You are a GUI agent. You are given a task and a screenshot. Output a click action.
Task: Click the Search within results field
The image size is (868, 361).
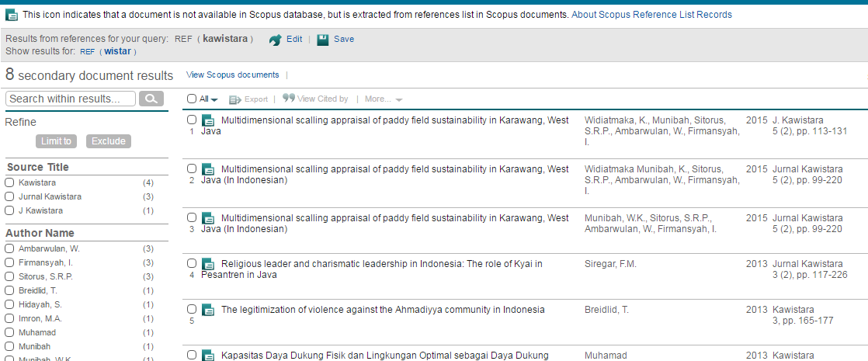[70, 99]
